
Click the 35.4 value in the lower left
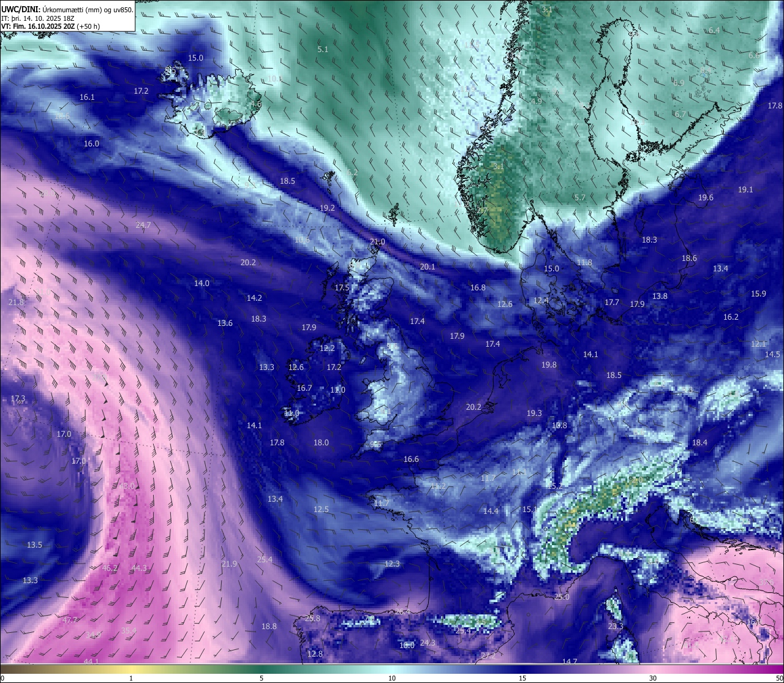pyautogui.click(x=129, y=630)
